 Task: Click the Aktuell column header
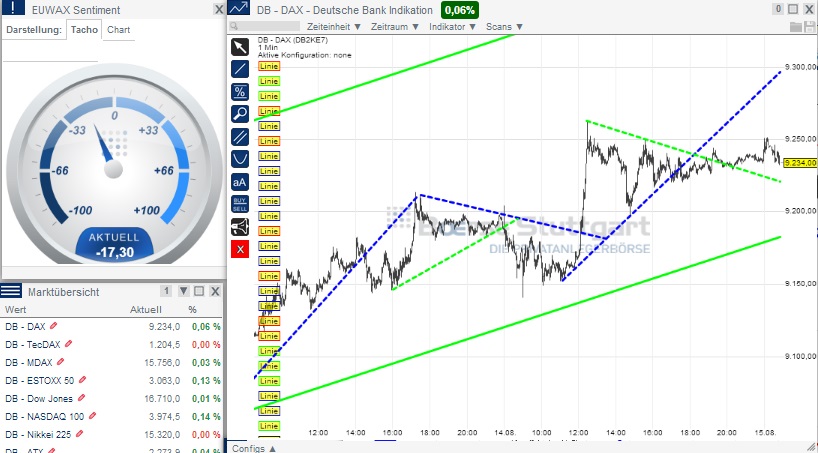click(x=146, y=310)
